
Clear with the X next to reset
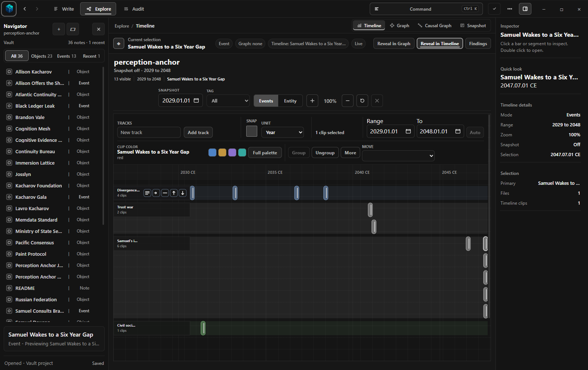pyautogui.click(x=377, y=101)
